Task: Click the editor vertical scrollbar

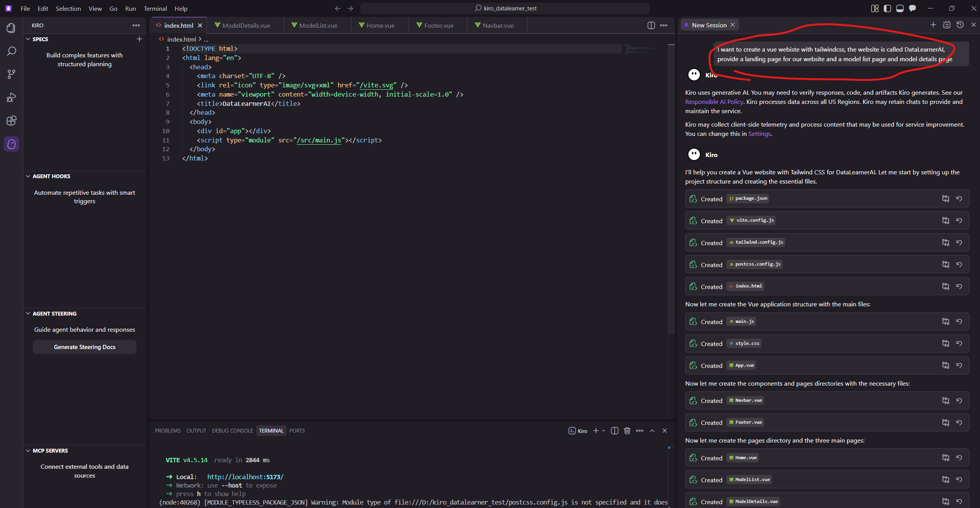Action: point(671,189)
